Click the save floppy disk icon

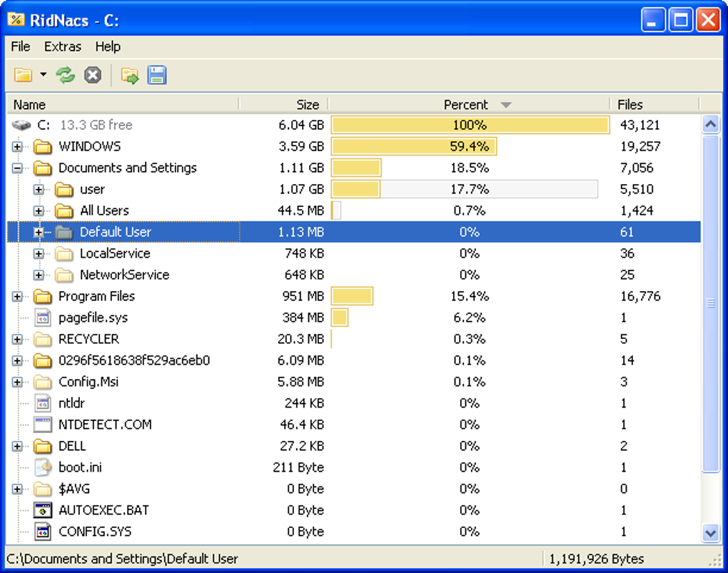[x=157, y=75]
